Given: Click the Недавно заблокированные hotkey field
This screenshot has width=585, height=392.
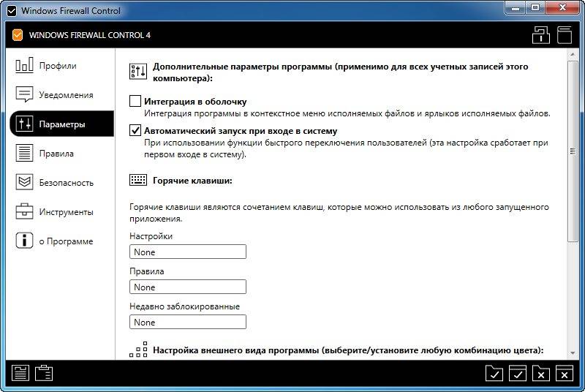Looking at the screenshot, I should 188,322.
